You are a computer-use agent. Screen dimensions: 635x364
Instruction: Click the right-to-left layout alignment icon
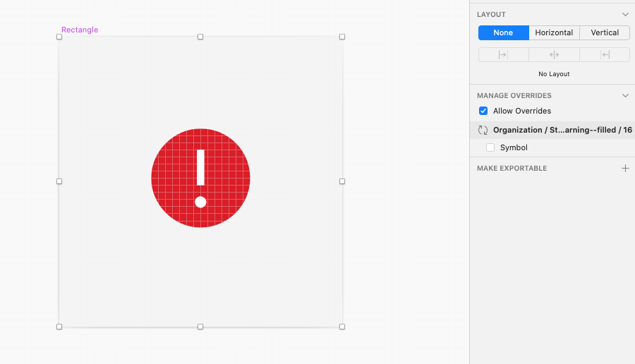point(605,54)
